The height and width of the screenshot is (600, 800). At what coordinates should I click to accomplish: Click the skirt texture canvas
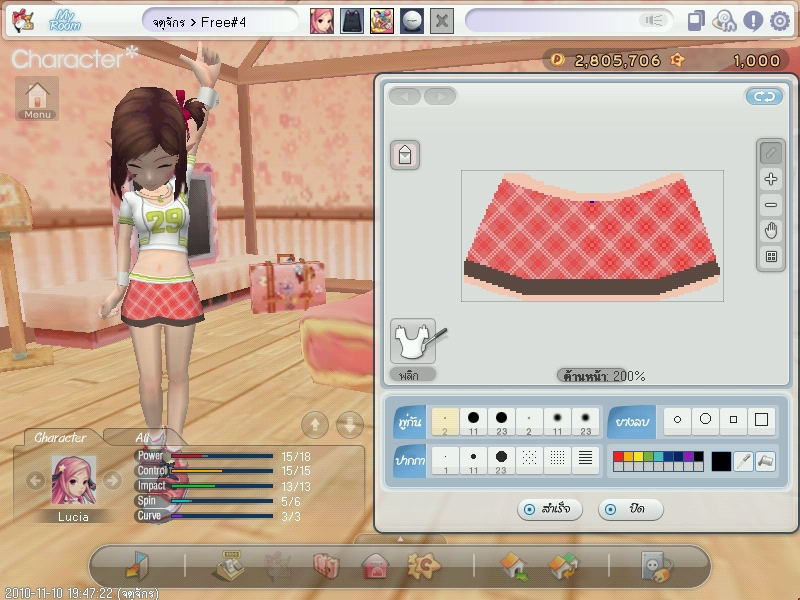(x=592, y=236)
